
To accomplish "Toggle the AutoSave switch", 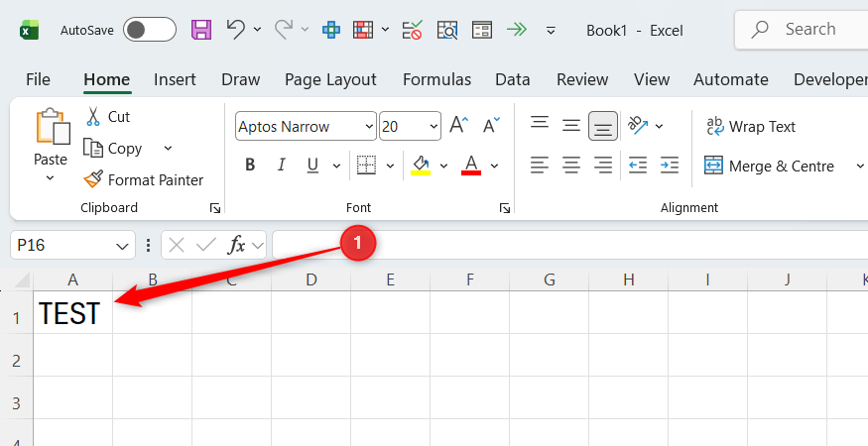I will pyautogui.click(x=150, y=30).
